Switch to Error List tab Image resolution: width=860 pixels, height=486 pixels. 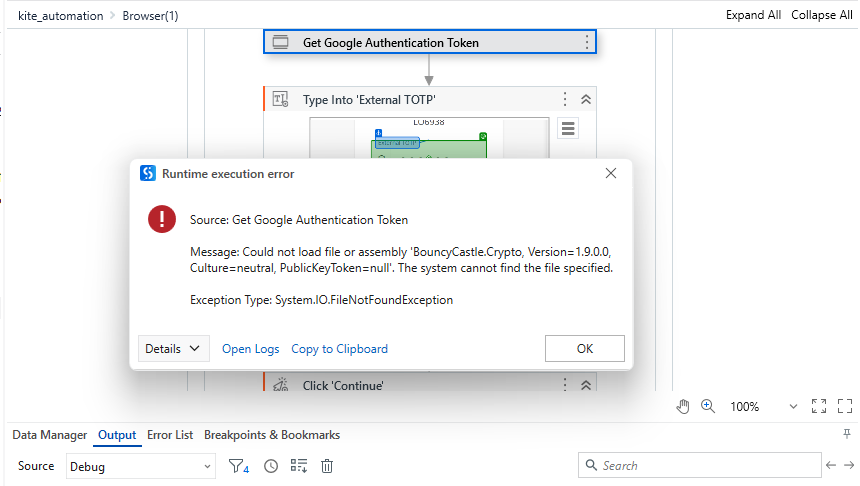coord(169,435)
